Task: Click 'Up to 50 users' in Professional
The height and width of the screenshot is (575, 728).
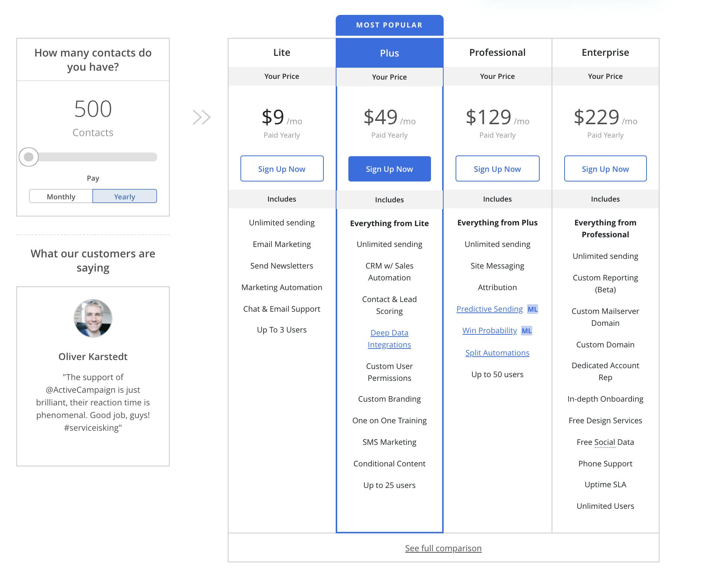Action: click(x=497, y=375)
